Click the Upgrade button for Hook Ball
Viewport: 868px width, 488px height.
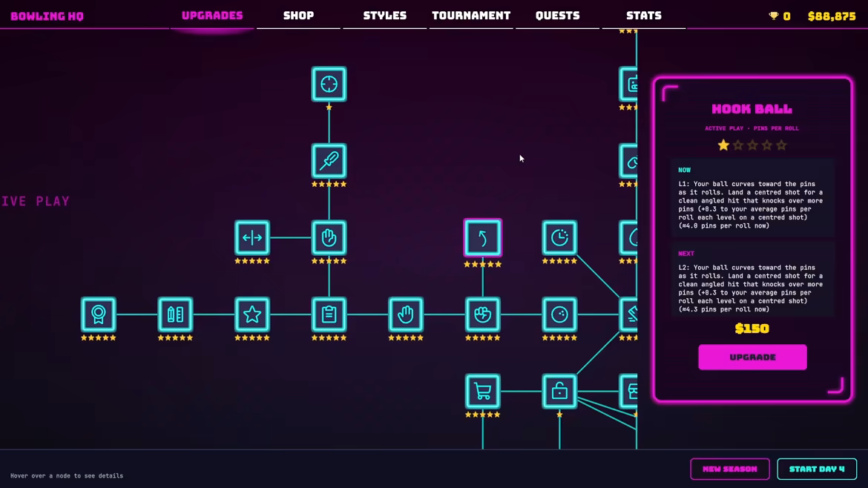(x=752, y=357)
